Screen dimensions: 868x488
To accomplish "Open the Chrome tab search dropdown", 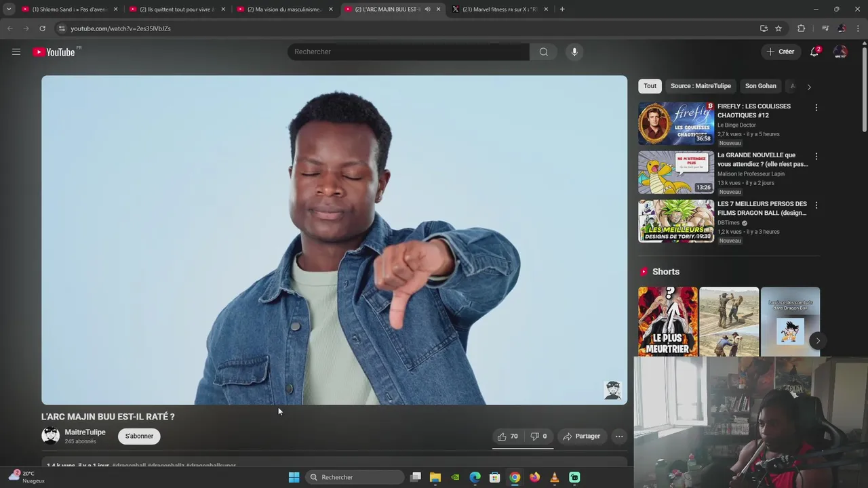I will click(9, 9).
